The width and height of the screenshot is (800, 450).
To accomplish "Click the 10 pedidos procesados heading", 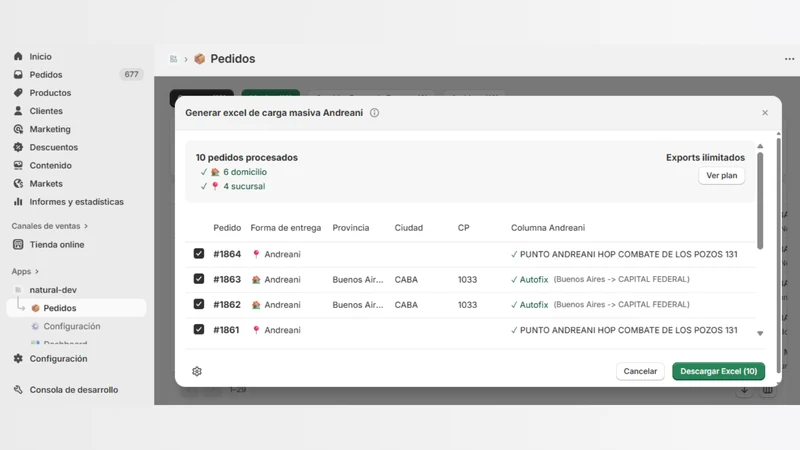I will 246,158.
